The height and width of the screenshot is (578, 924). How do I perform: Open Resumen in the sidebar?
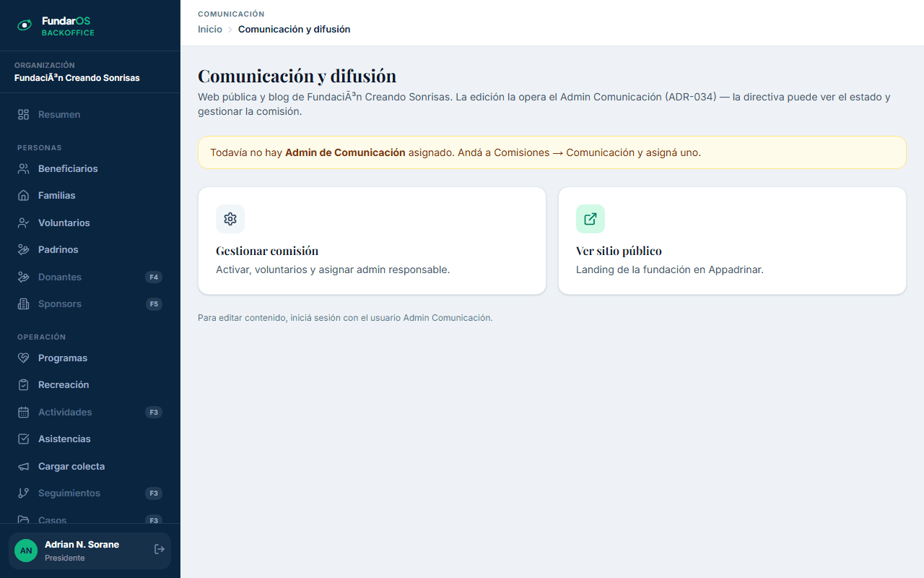(90, 114)
